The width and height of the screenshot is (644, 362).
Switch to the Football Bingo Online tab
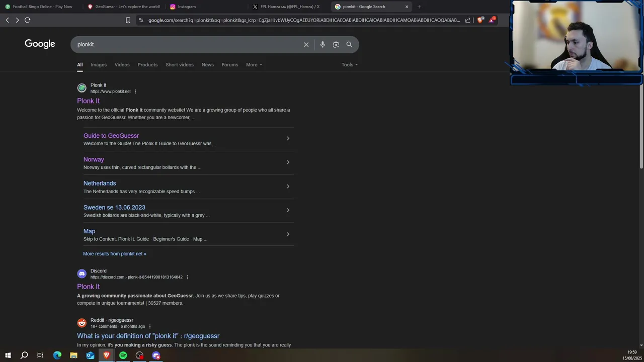coord(41,7)
